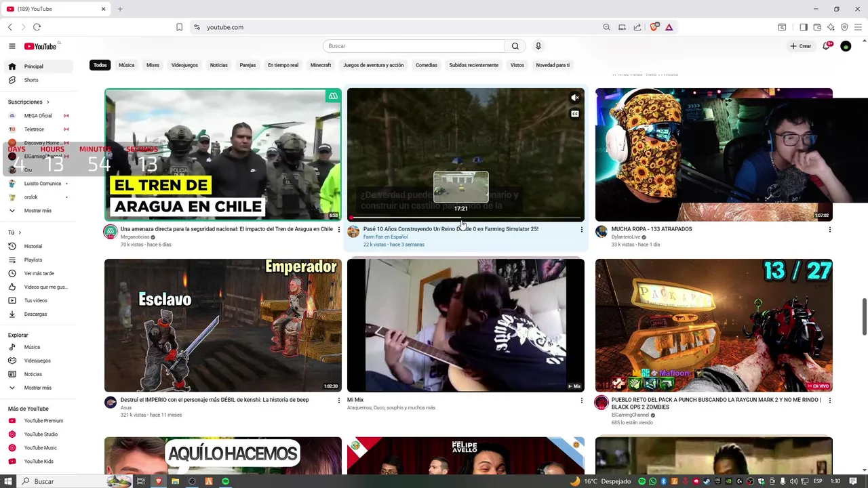Click the YouTube logo
The image size is (868, 488).
(41, 46)
